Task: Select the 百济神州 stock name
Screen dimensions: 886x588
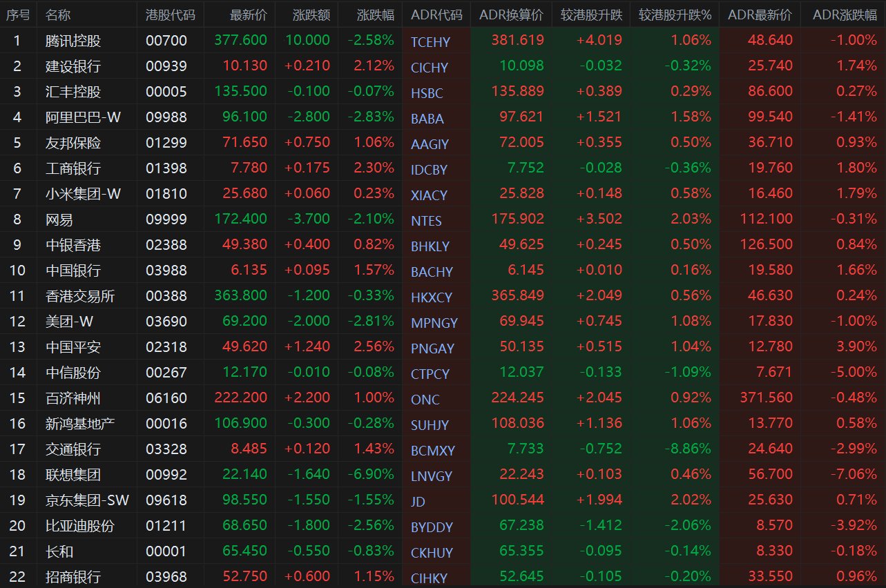Action: (x=73, y=398)
